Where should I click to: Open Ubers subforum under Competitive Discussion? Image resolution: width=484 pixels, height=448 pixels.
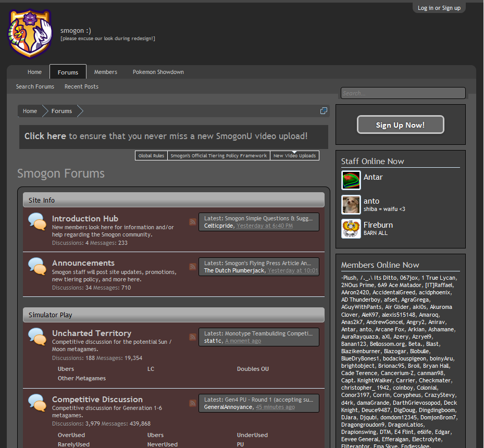[x=156, y=435]
